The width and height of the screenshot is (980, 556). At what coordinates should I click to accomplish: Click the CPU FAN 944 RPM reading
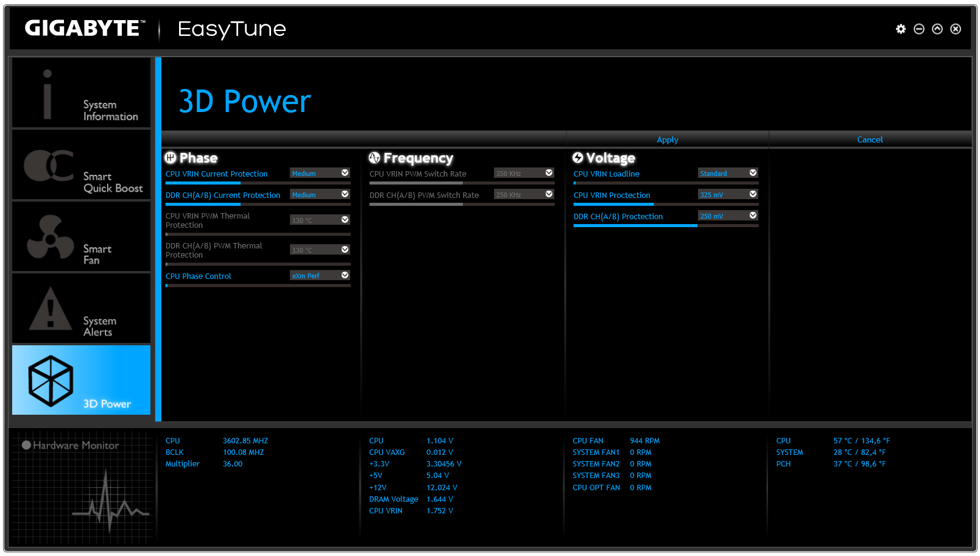point(645,440)
